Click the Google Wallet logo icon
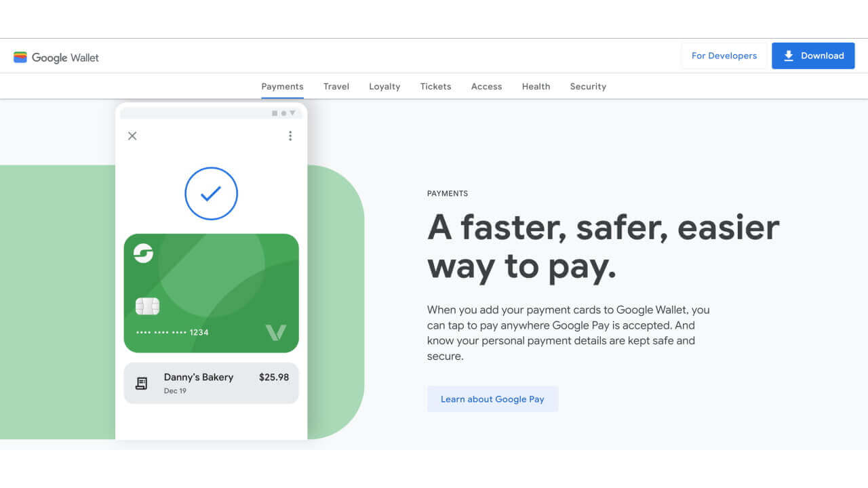This screenshot has height=488, width=868. (21, 57)
